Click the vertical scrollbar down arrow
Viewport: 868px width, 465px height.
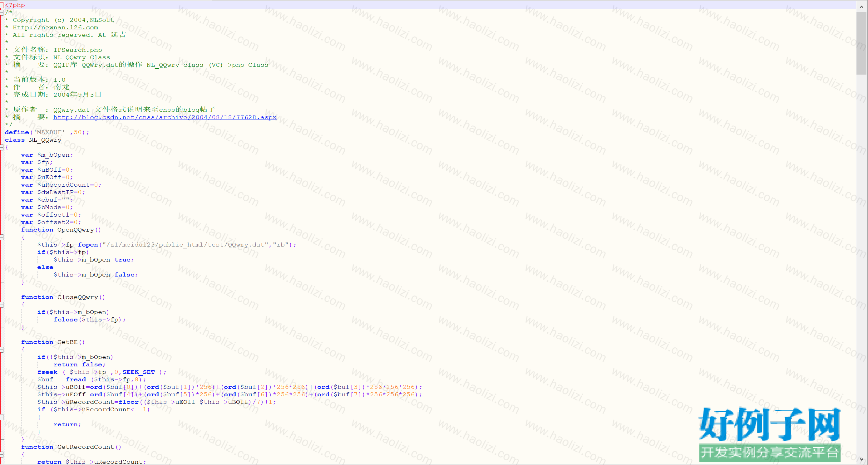861,459
